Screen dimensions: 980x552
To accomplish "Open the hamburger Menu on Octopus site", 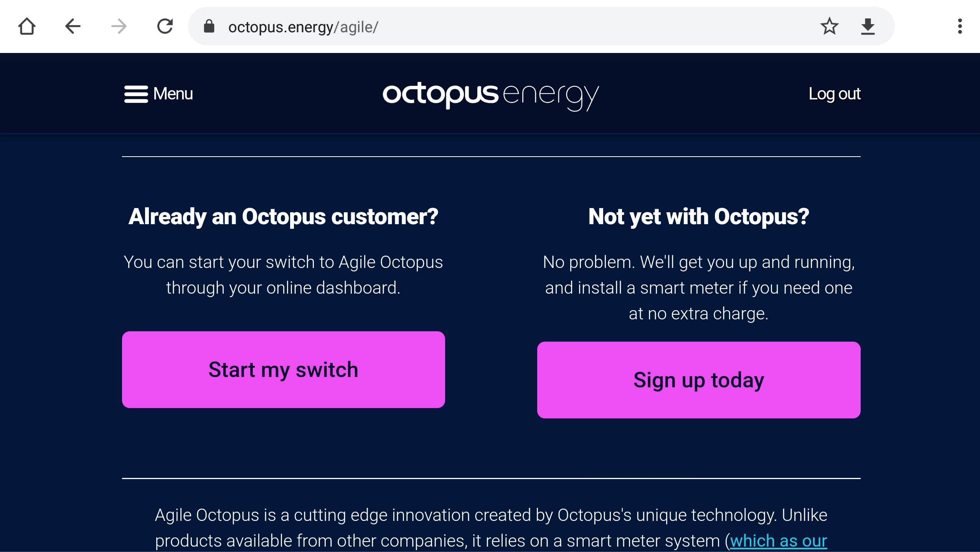I will pos(158,94).
